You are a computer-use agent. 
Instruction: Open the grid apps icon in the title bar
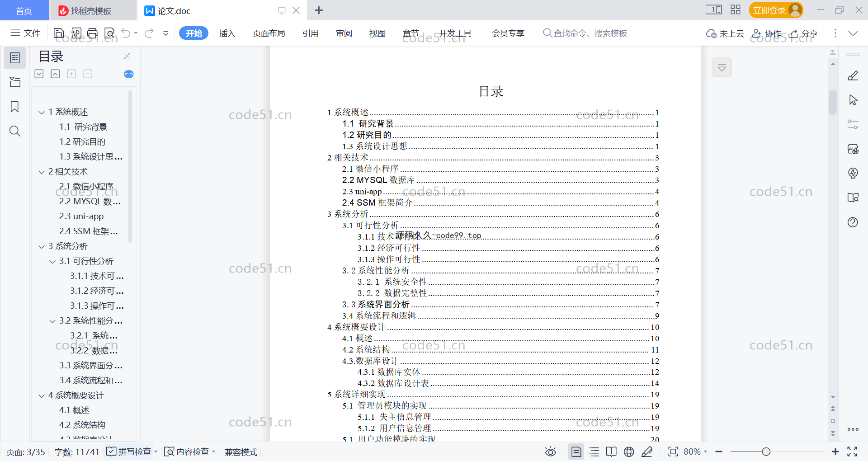pos(736,10)
